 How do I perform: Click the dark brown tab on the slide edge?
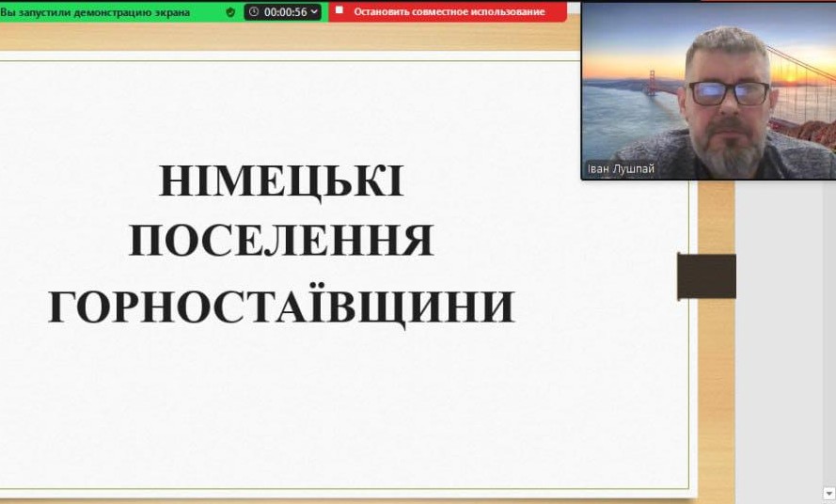[x=706, y=276]
